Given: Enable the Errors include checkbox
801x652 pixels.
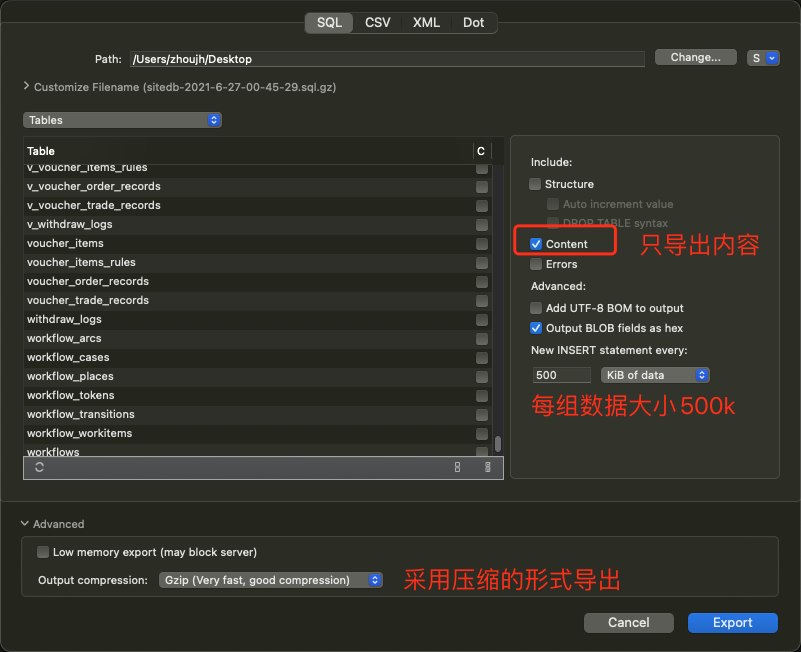Looking at the screenshot, I should pyautogui.click(x=536, y=264).
